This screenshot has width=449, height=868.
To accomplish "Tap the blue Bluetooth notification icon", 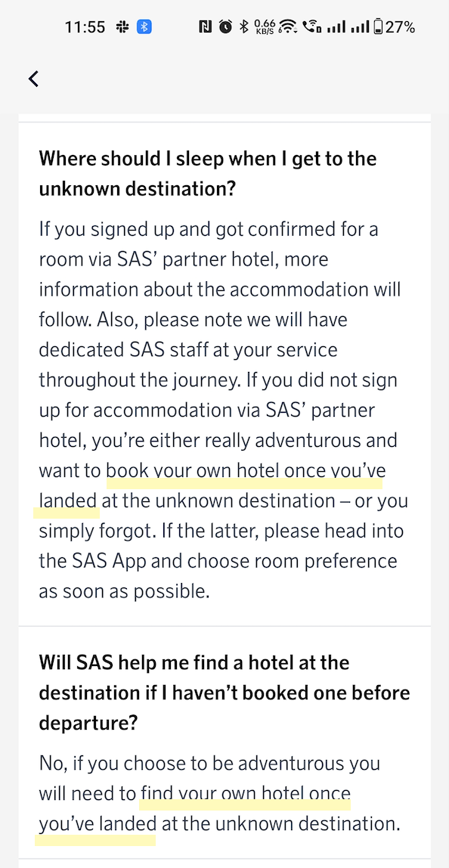I will 144,26.
